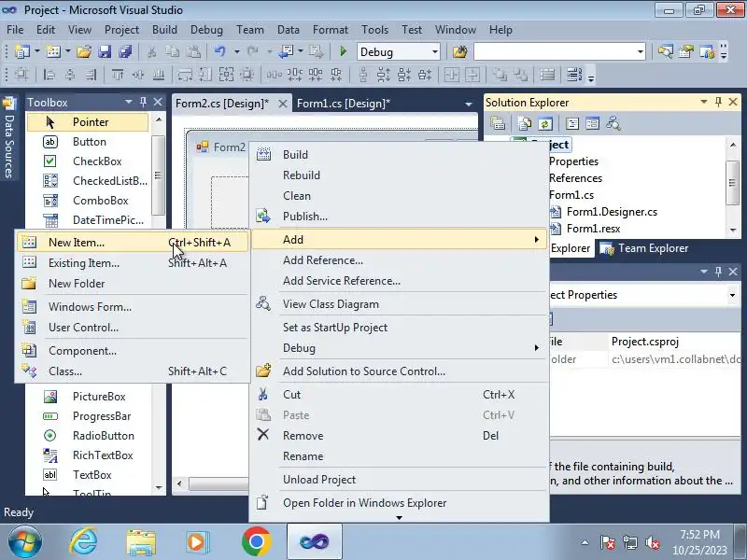Select the Button control in Toolbox
Screen dimensions: 747x560
[x=88, y=142]
